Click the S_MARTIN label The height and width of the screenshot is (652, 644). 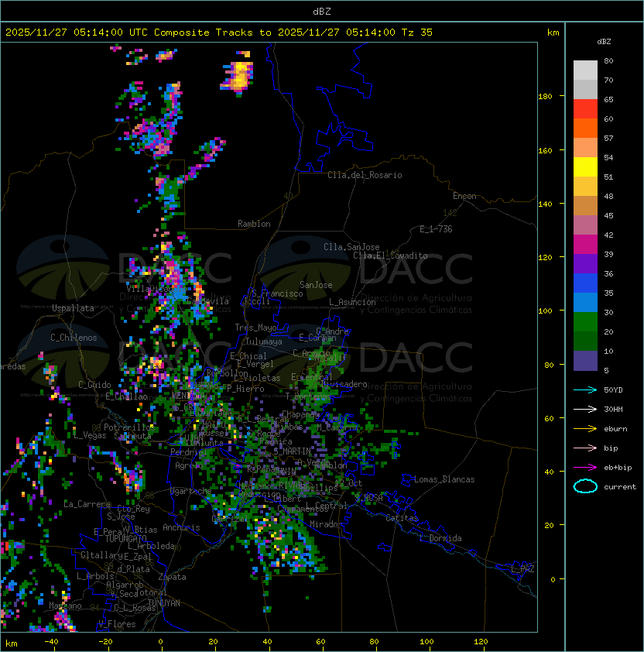click(292, 451)
